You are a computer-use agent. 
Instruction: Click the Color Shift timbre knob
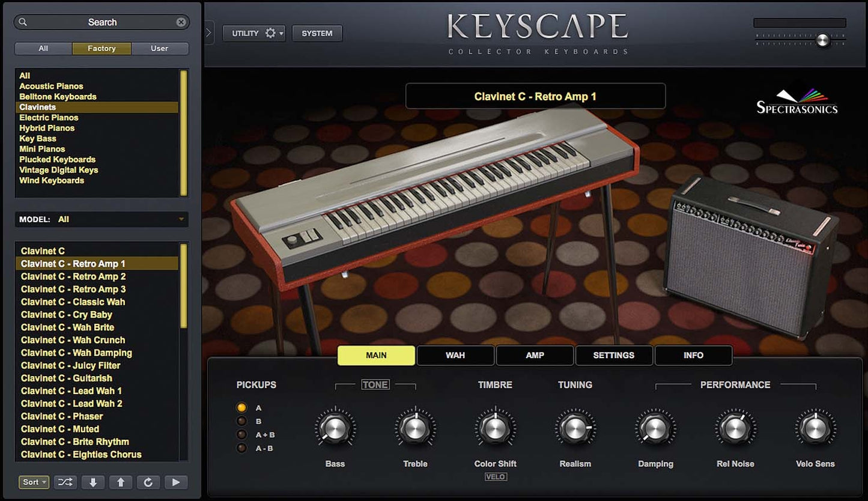[495, 428]
